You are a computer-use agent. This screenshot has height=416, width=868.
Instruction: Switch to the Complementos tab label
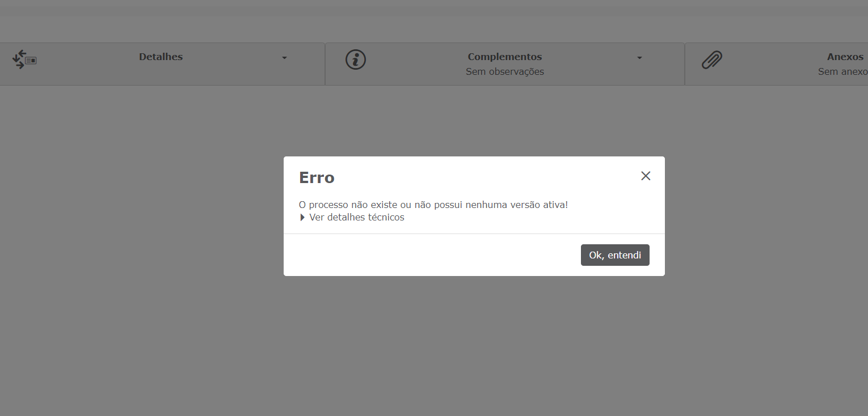(504, 57)
